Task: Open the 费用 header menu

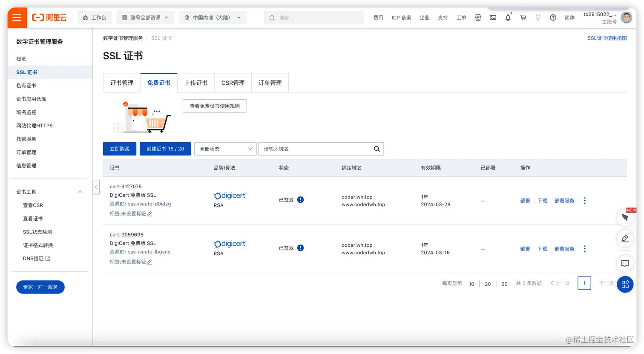Action: [x=378, y=17]
